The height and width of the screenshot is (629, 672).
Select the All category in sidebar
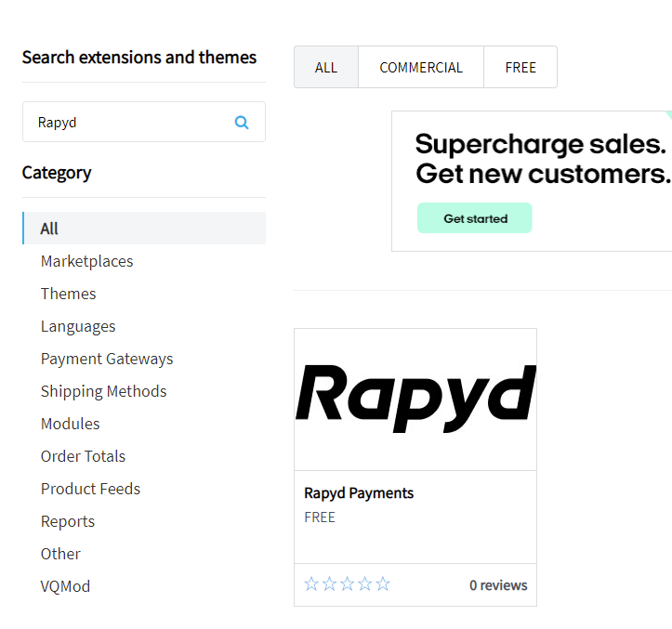[50, 229]
